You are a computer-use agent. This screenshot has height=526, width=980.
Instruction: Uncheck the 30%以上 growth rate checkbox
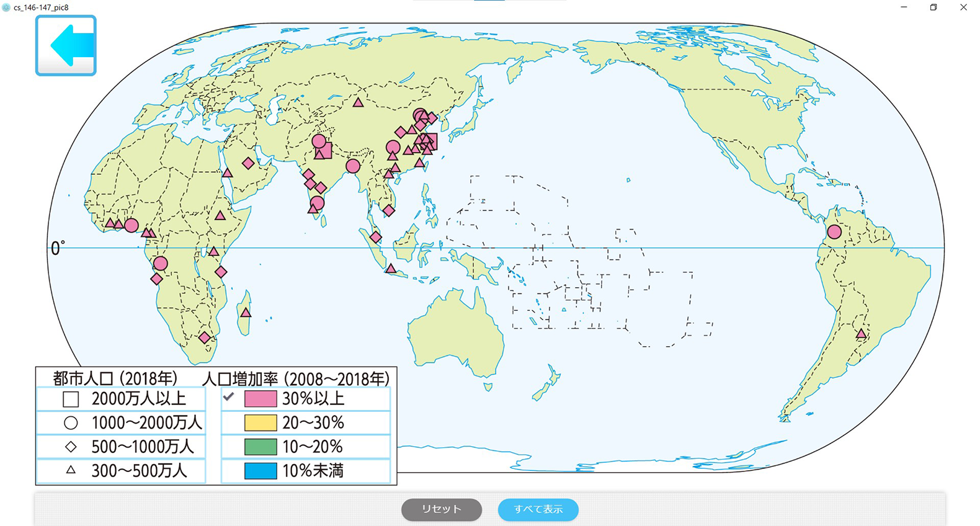click(229, 398)
